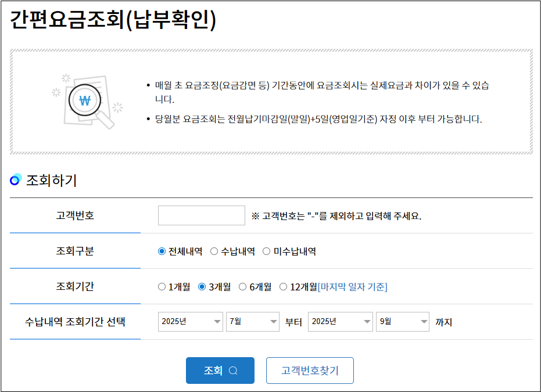Open the end year 2025년 dropdown
The width and height of the screenshot is (541, 392).
[x=340, y=322]
